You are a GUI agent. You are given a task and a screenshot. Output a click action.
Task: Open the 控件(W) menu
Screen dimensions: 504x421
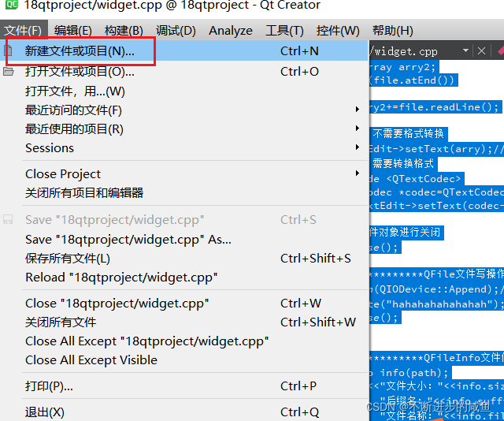tap(338, 31)
